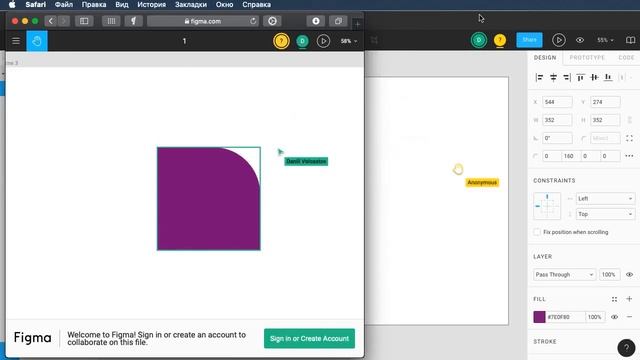Viewport: 640px width, 360px height.
Task: Click the Y position field showing 274
Action: pyautogui.click(x=605, y=102)
